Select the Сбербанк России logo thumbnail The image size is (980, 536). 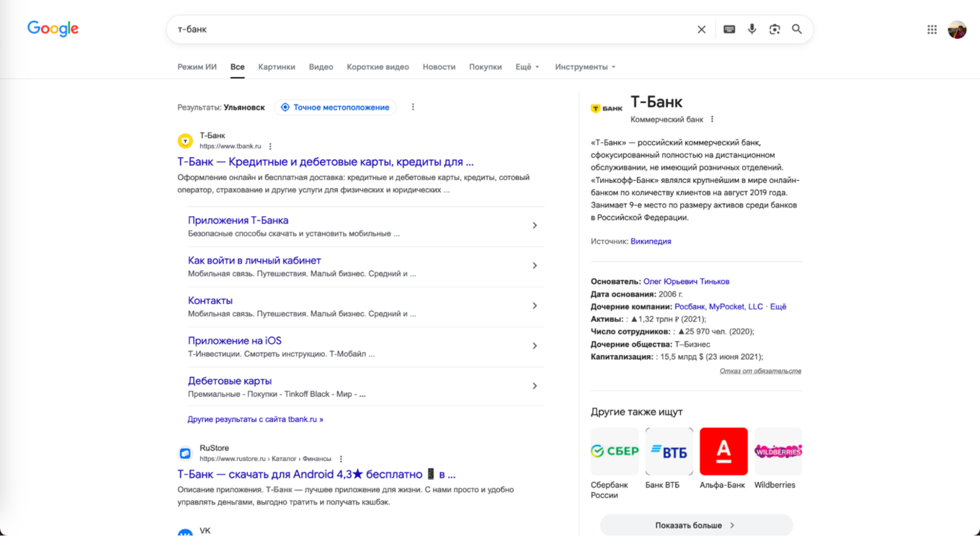[x=614, y=450]
